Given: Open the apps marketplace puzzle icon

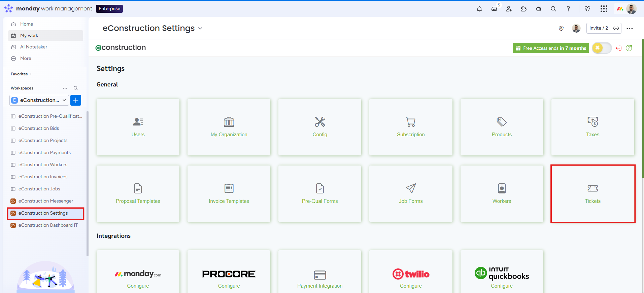Looking at the screenshot, I should coord(524,9).
